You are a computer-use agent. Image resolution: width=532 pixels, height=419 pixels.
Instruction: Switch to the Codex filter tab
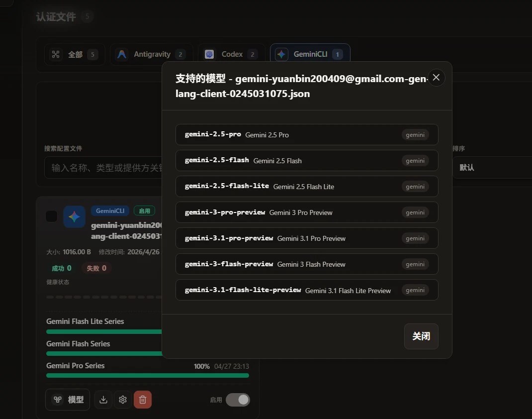click(x=231, y=54)
